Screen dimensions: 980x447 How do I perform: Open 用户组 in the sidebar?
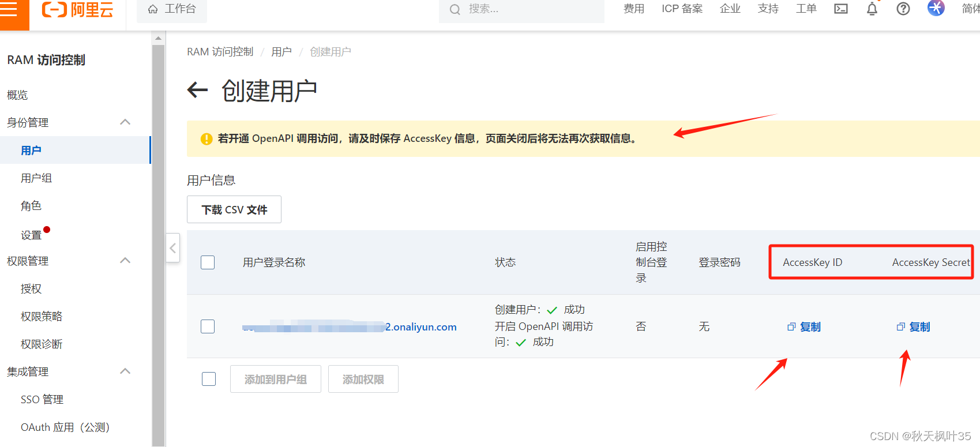[x=36, y=178]
